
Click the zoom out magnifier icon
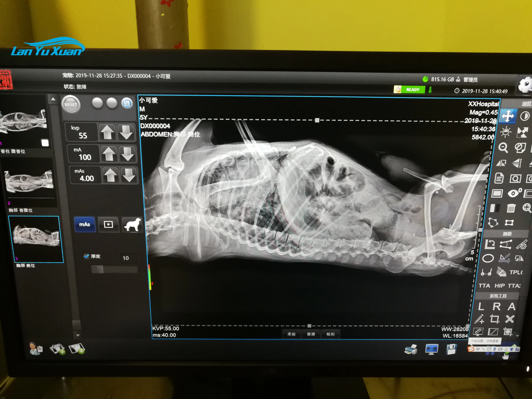tap(503, 147)
